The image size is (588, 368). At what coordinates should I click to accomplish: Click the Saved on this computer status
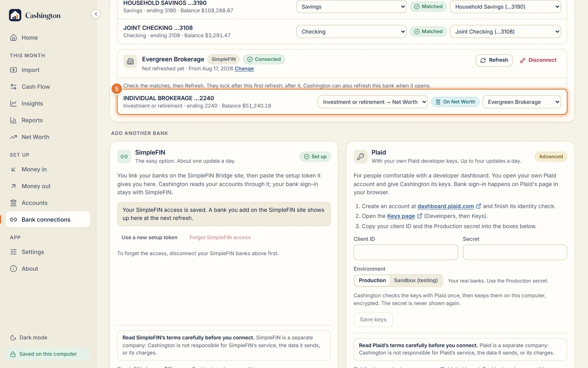(48, 354)
